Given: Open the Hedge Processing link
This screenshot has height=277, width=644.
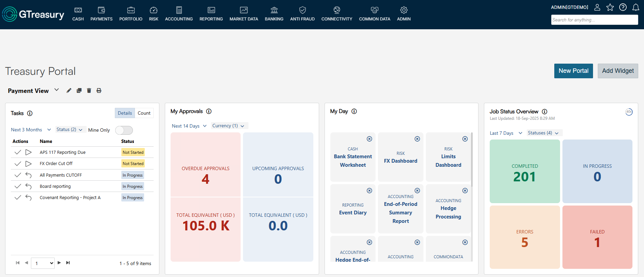Looking at the screenshot, I should [448, 212].
